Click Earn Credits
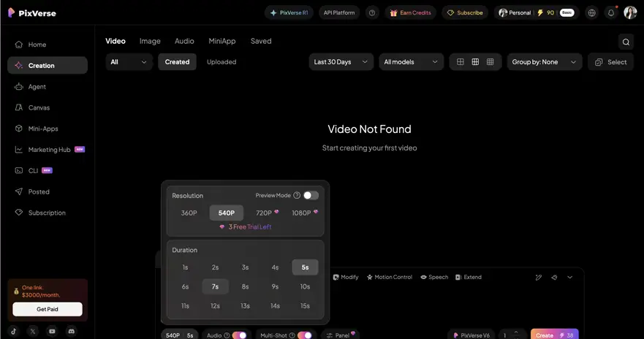 (x=410, y=12)
